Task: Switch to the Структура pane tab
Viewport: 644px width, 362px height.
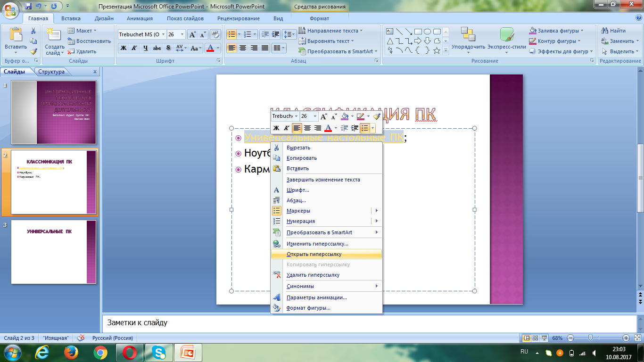Action: click(x=51, y=72)
